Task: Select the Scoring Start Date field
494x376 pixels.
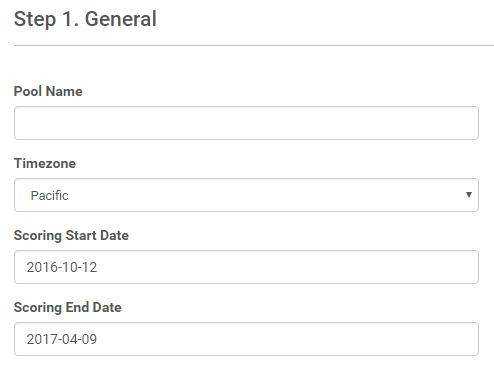Action: coord(246,267)
